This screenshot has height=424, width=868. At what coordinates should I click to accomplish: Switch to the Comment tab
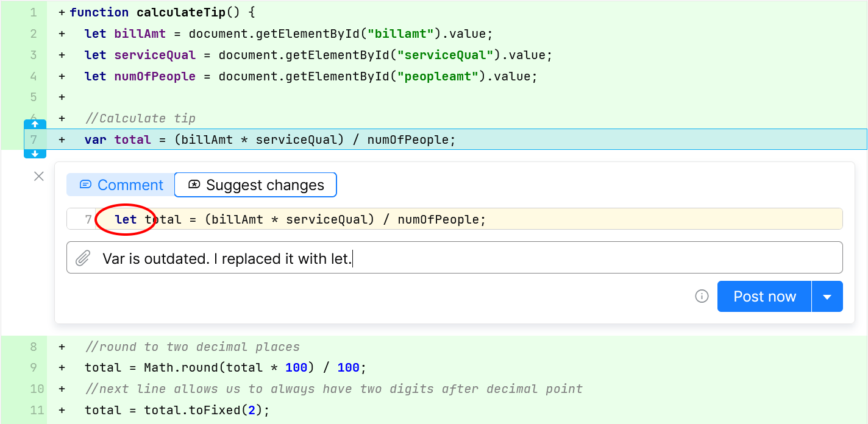[x=121, y=185]
